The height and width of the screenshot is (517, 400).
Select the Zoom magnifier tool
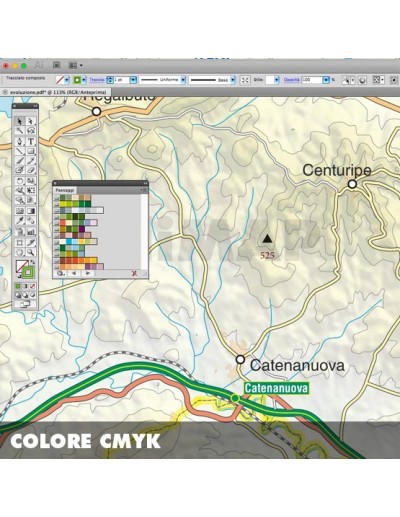pyautogui.click(x=31, y=253)
